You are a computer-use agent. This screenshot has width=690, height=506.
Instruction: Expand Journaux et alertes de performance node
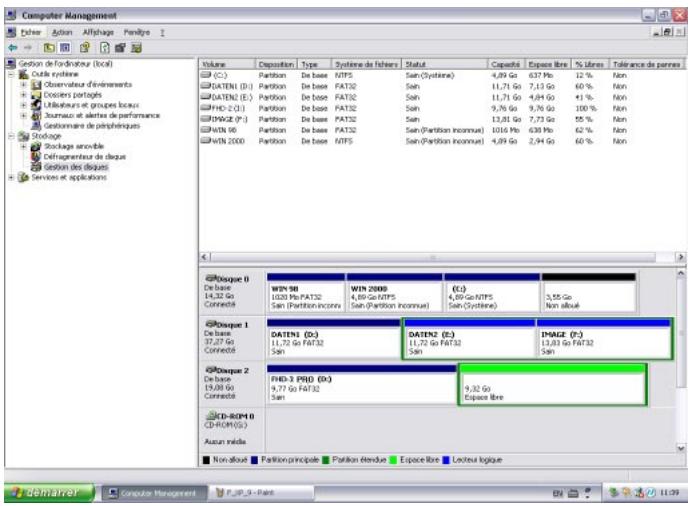click(x=24, y=115)
